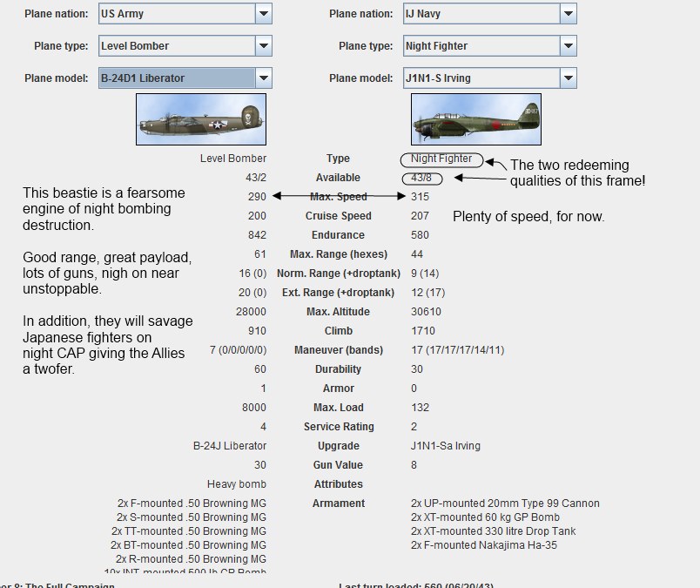Click the 12 (17) extended range value
700x588 pixels.
pyautogui.click(x=428, y=293)
